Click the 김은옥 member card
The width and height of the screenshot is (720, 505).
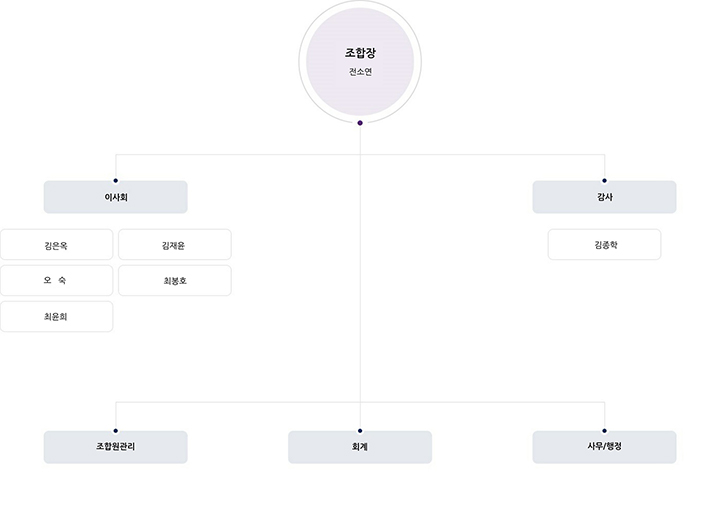click(56, 245)
